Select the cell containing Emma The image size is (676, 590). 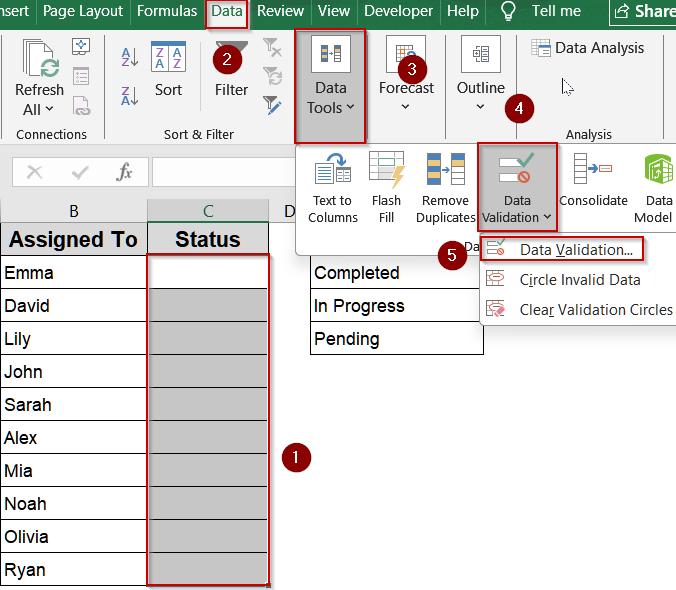(74, 272)
